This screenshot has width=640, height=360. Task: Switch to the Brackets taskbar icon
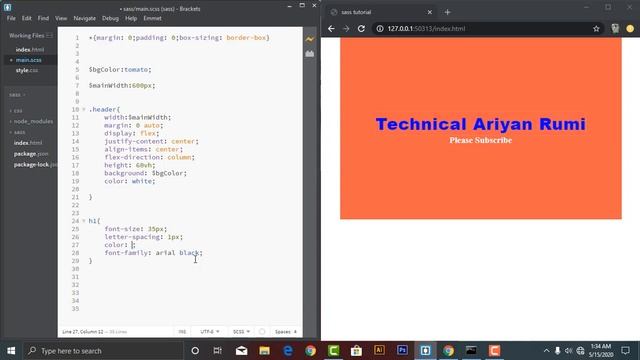coord(425,351)
